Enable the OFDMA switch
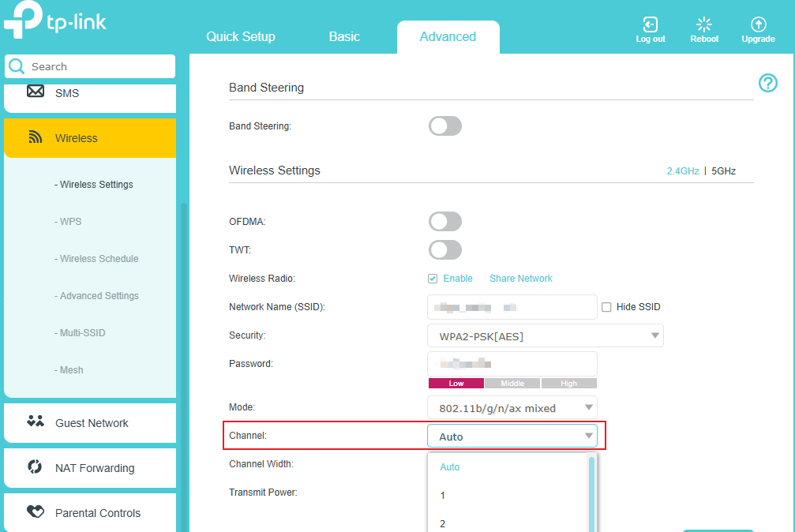 (444, 221)
